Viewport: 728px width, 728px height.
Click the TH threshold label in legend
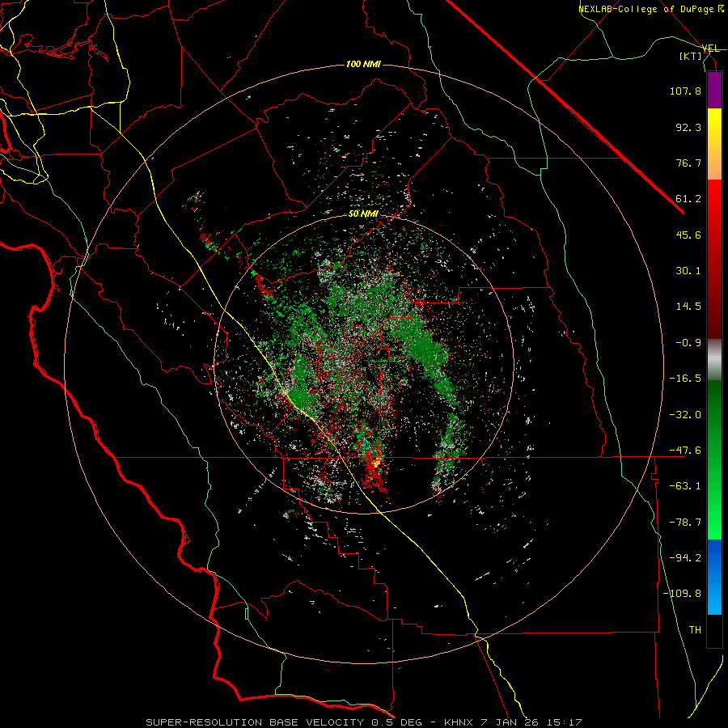click(695, 630)
